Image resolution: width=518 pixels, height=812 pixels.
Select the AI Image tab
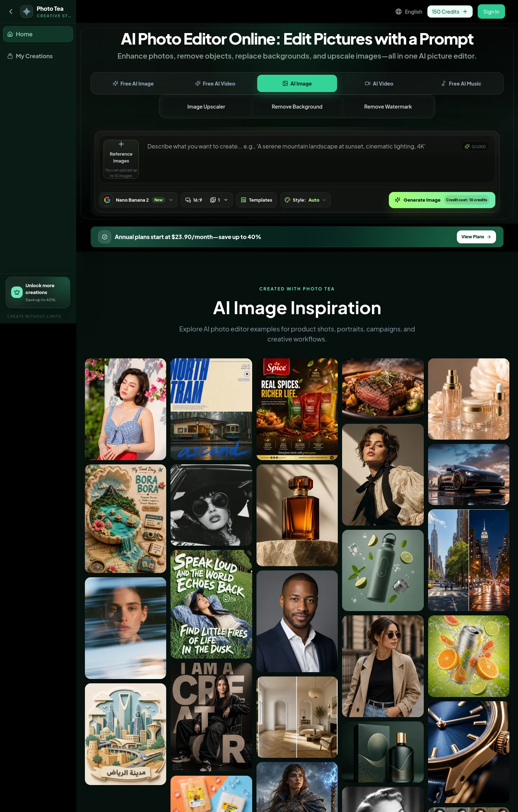pos(297,83)
